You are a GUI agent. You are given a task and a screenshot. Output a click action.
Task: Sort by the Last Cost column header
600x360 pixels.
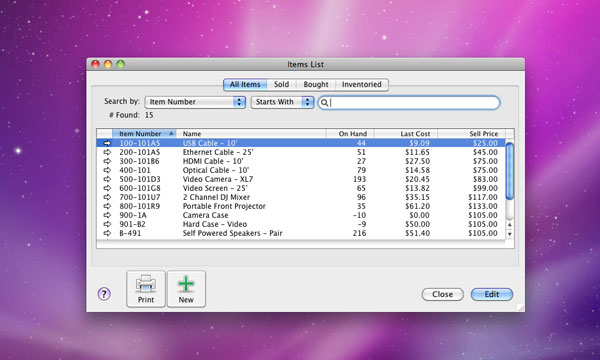point(406,134)
